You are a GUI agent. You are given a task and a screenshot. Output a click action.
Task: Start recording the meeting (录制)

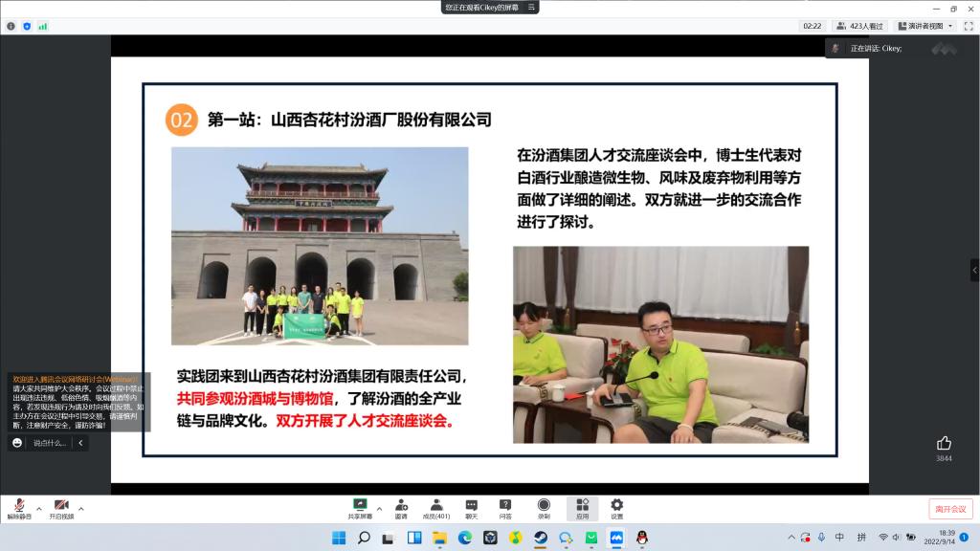coord(544,507)
